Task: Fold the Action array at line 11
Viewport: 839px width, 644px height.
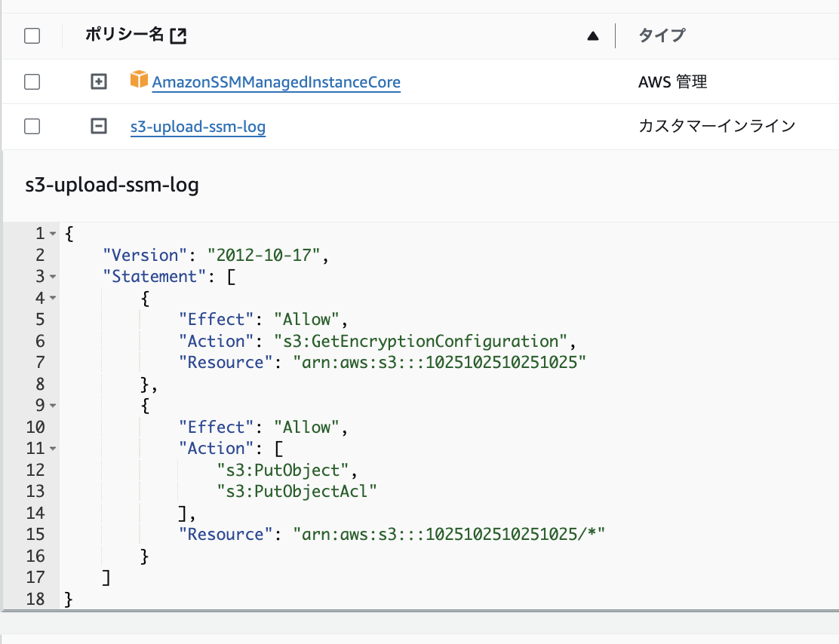Action: pyautogui.click(x=53, y=449)
